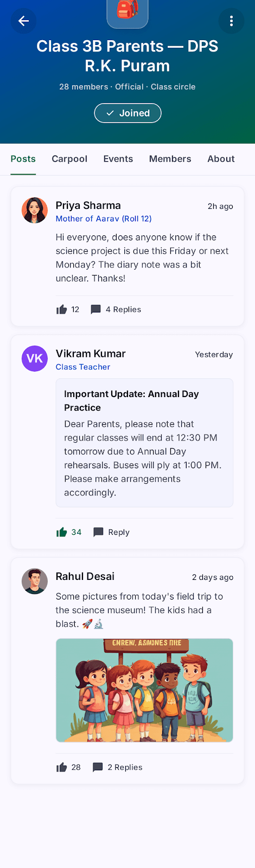Open Vikram Kumar's VK avatar
The width and height of the screenshot is (255, 868).
point(35,359)
